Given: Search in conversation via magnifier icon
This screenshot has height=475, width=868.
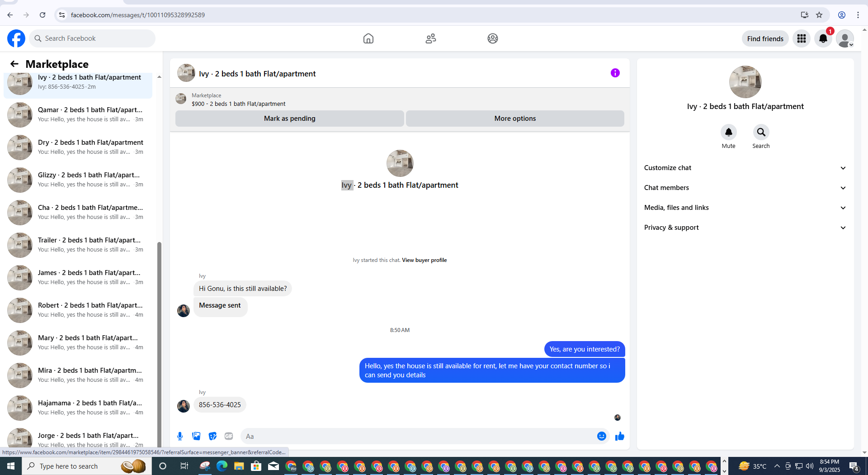Looking at the screenshot, I should [761, 132].
